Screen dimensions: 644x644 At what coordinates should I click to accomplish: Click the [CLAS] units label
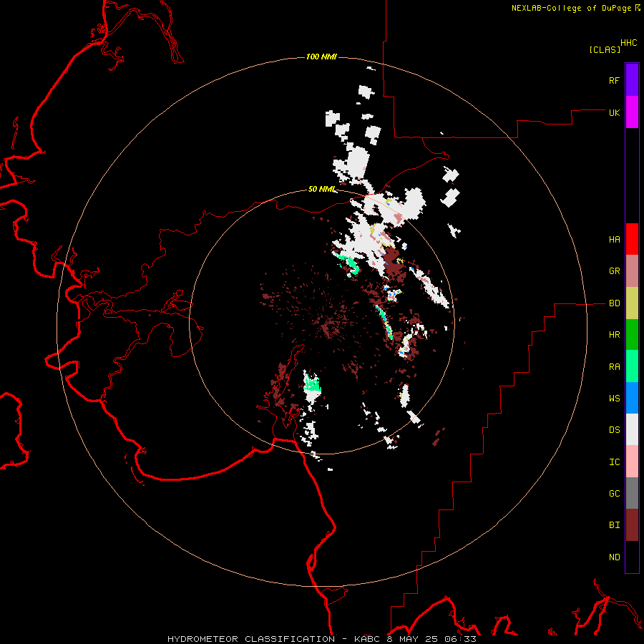605,49
